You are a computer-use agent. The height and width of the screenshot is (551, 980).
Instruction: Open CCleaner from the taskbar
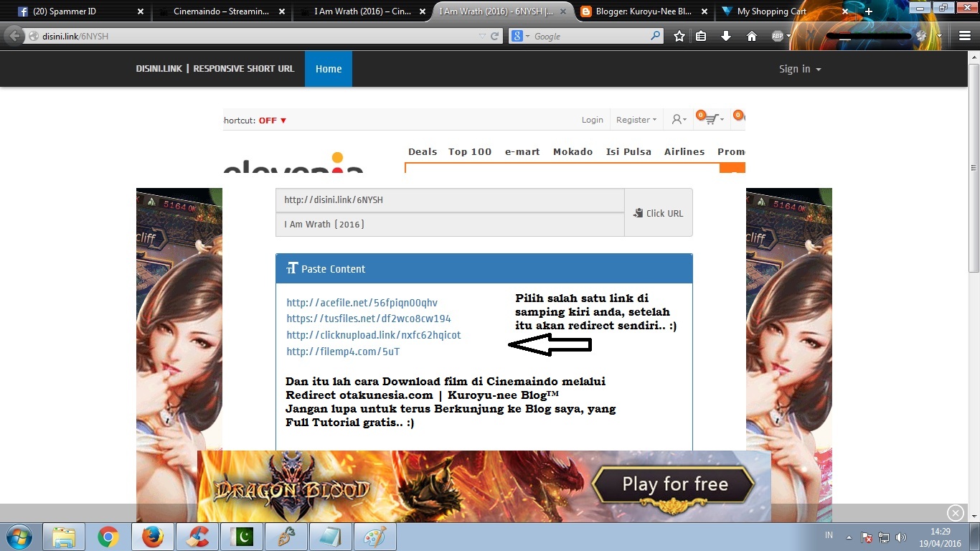(197, 537)
